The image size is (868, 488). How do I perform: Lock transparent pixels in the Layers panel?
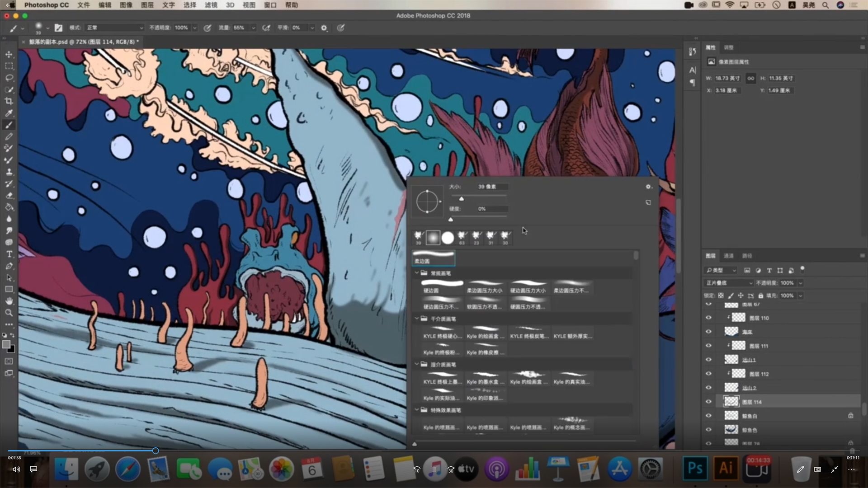click(x=721, y=296)
